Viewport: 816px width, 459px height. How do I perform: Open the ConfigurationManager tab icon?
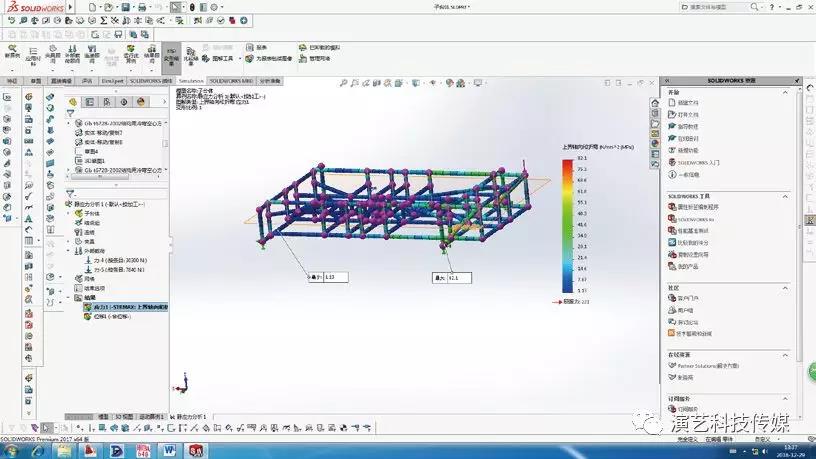coord(107,102)
